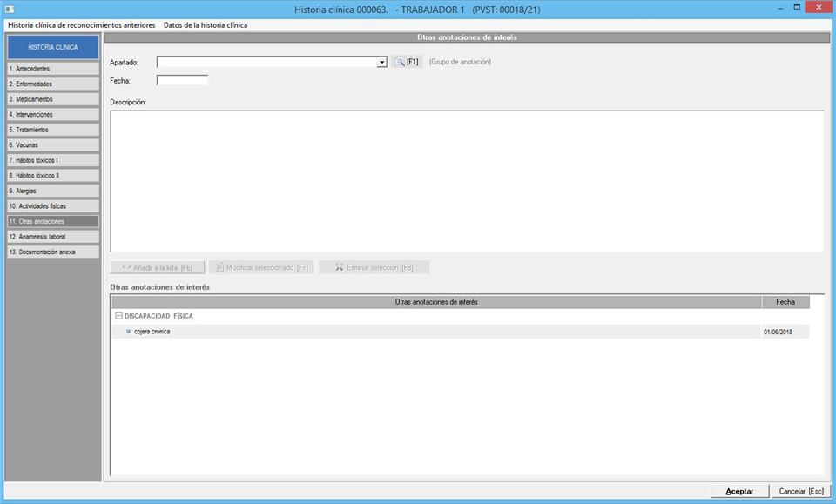Open Datos de la historia clínica menu
This screenshot has height=504, width=836.
coord(206,25)
